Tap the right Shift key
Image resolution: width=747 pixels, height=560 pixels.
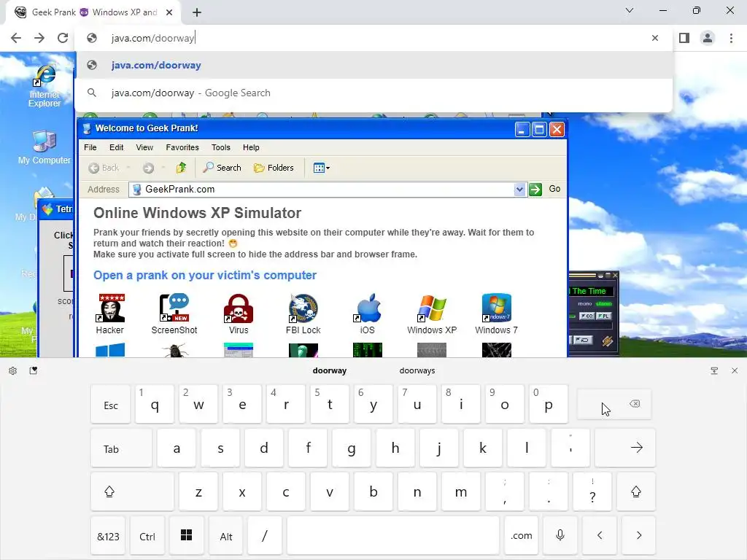(636, 492)
